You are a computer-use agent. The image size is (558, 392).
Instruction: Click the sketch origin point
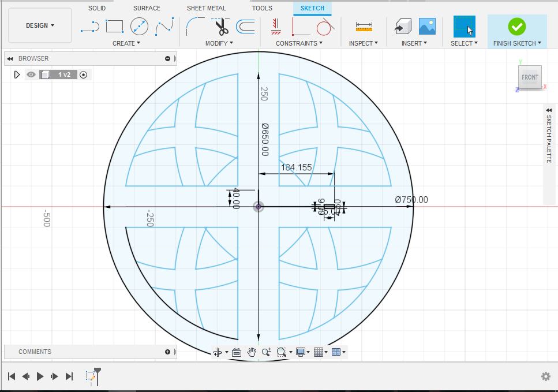coord(259,207)
